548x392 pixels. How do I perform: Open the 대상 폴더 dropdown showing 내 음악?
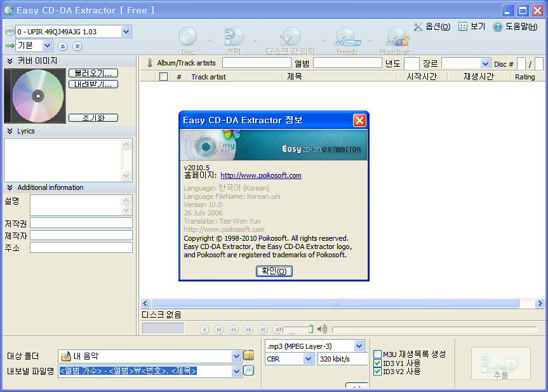click(236, 356)
